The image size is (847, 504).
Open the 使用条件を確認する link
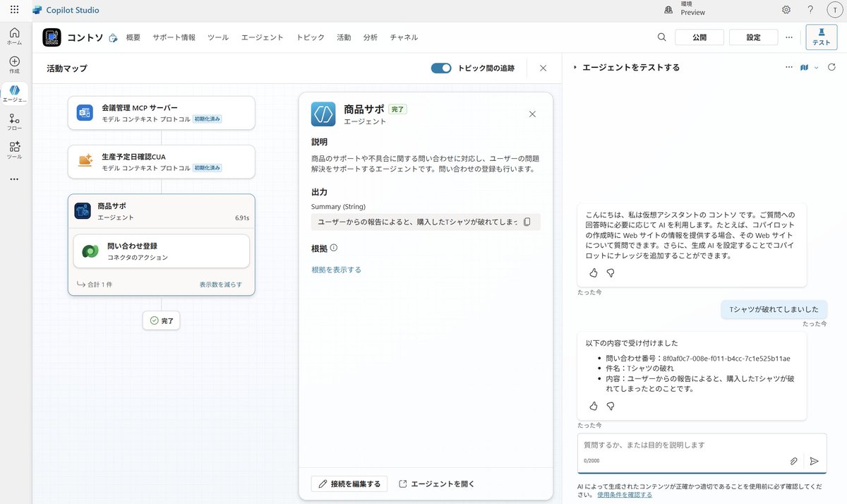coord(625,495)
